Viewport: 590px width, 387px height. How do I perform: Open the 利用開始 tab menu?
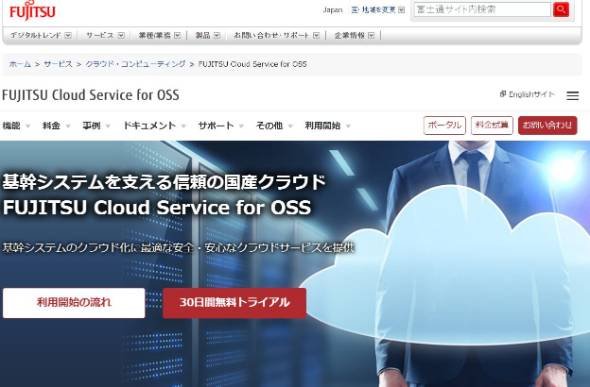tap(327, 126)
